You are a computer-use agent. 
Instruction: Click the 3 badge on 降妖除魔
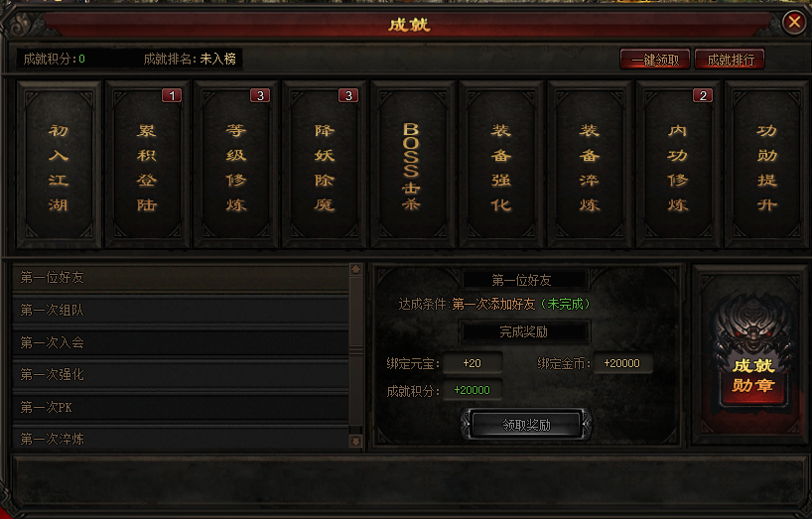[x=348, y=95]
